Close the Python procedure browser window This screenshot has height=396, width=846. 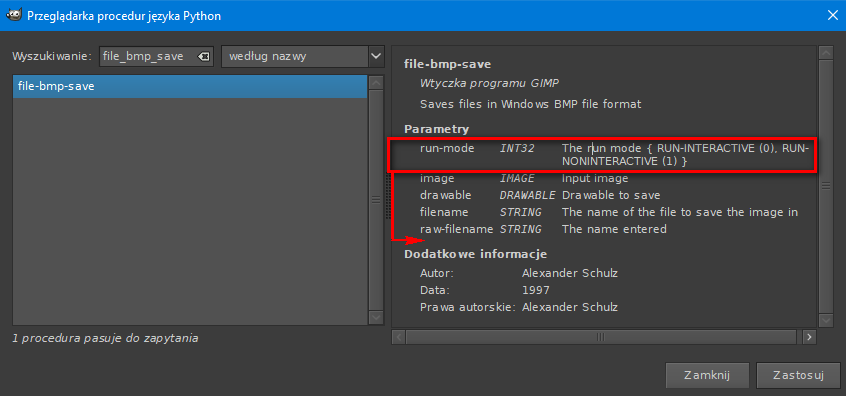[x=833, y=16]
